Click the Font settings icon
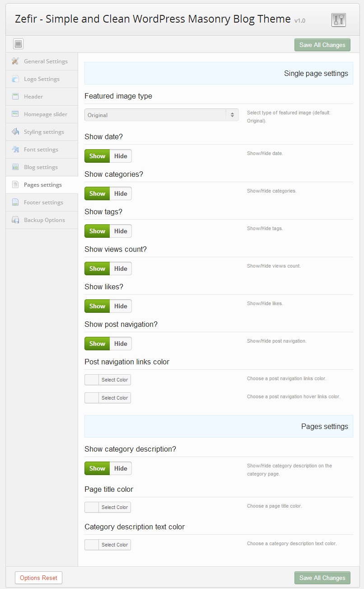Viewport: 364px width, 589px height. pyautogui.click(x=15, y=150)
